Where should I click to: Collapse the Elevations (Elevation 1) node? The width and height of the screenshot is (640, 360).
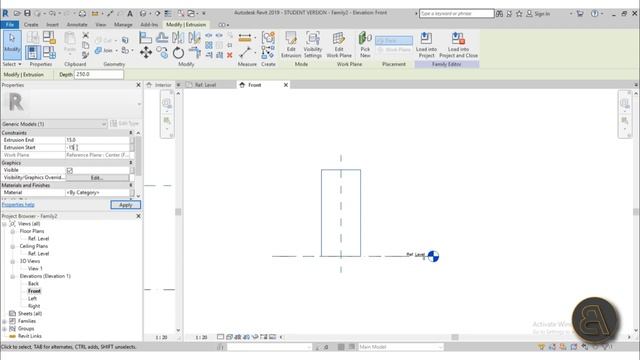coord(13,276)
